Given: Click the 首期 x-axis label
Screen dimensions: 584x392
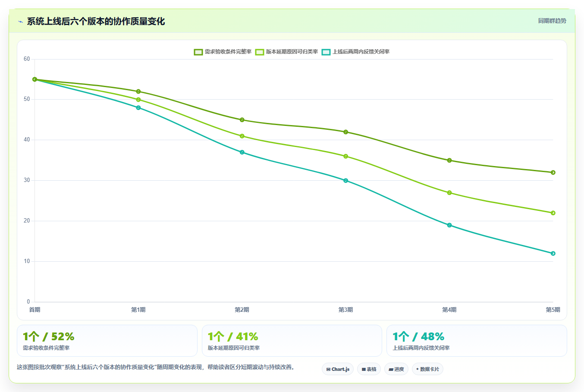Looking at the screenshot, I should pos(35,310).
